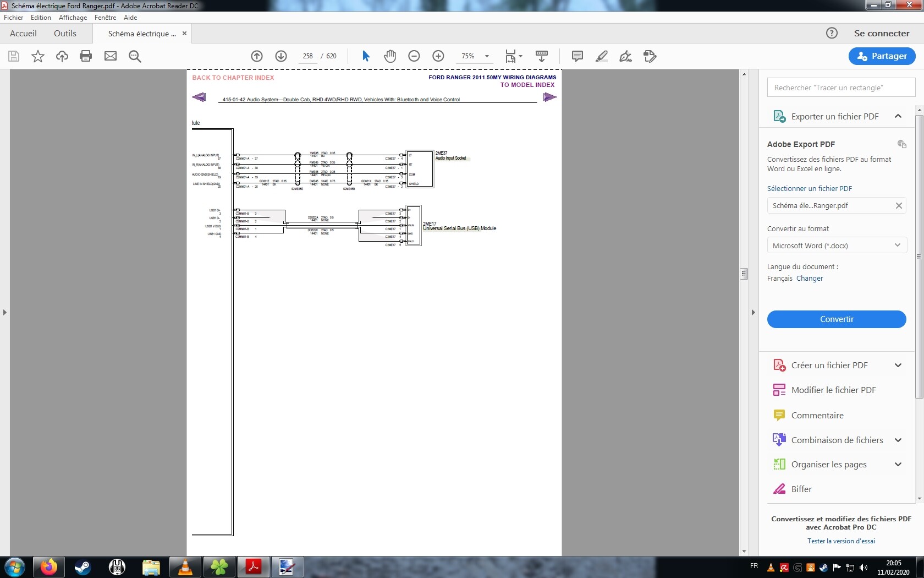Open Modifier le fichier PDF tool
Viewport: 924px width, 578px height.
point(833,390)
